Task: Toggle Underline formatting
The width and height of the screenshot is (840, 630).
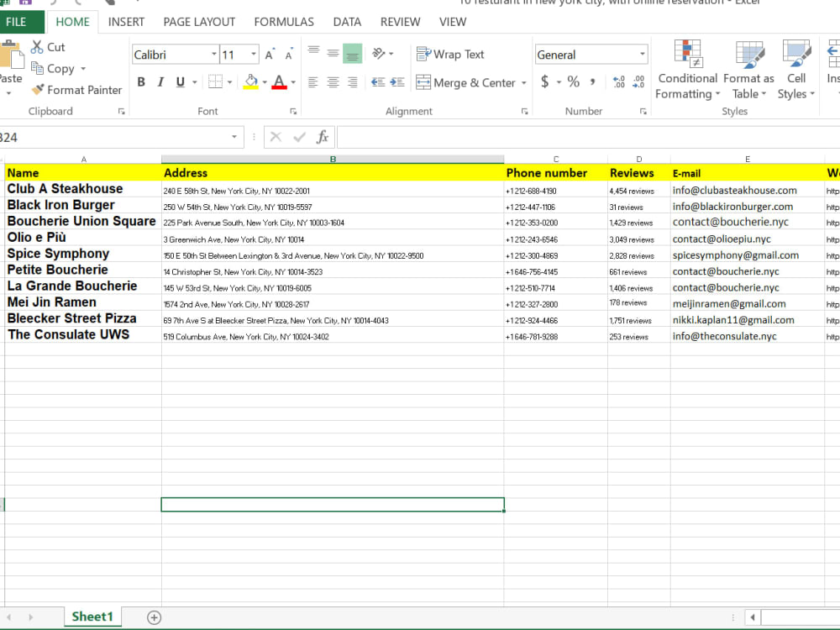Action: pos(180,82)
